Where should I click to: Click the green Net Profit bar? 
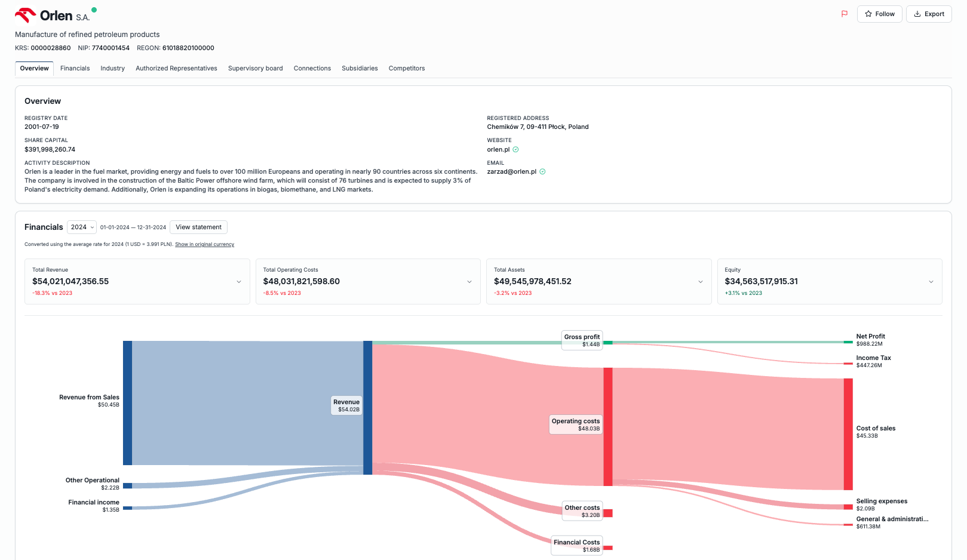point(848,342)
